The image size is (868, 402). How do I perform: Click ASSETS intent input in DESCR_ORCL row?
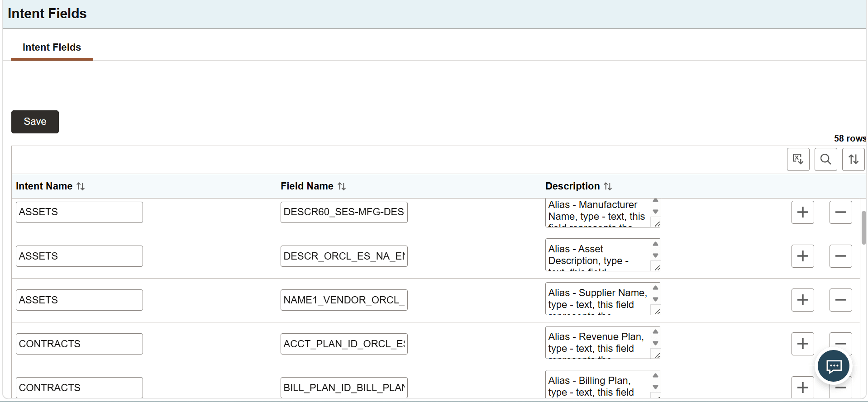pyautogui.click(x=79, y=256)
